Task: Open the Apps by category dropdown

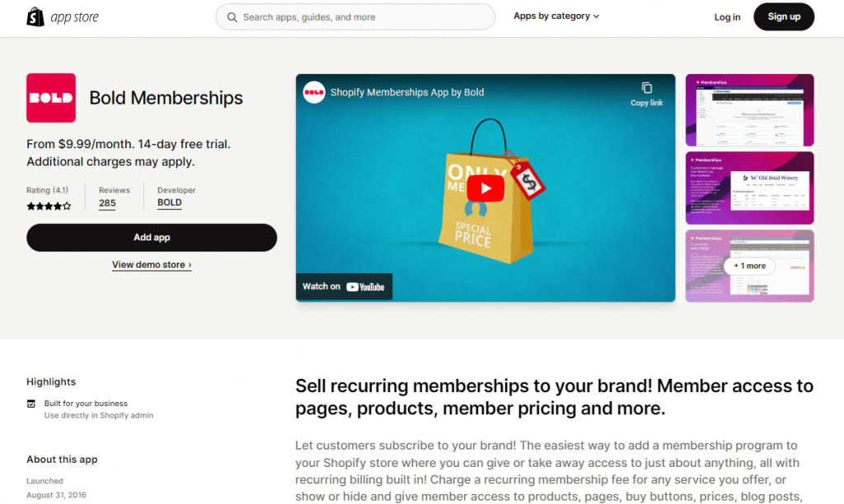Action: pyautogui.click(x=556, y=16)
